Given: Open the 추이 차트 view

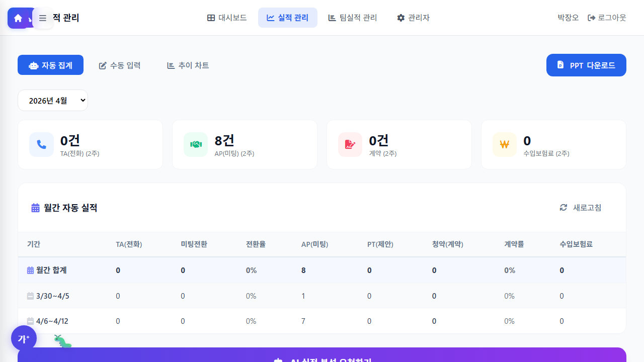Looking at the screenshot, I should (x=187, y=65).
